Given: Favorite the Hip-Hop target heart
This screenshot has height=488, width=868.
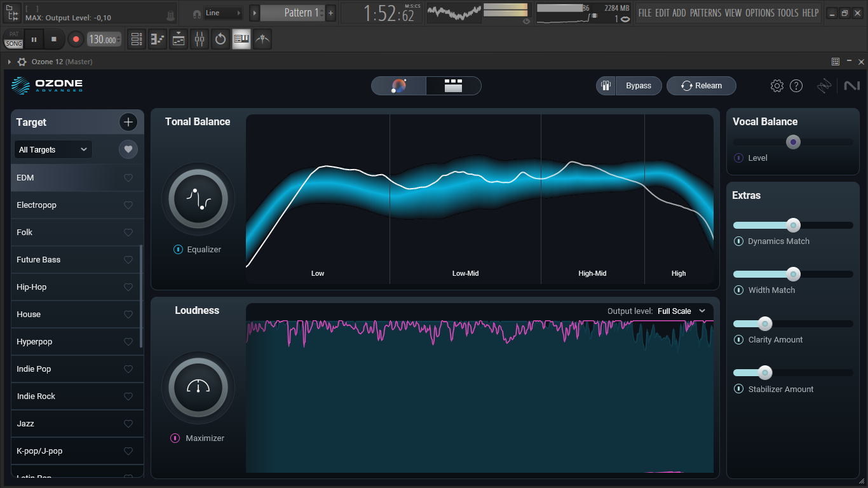Looking at the screenshot, I should (128, 287).
